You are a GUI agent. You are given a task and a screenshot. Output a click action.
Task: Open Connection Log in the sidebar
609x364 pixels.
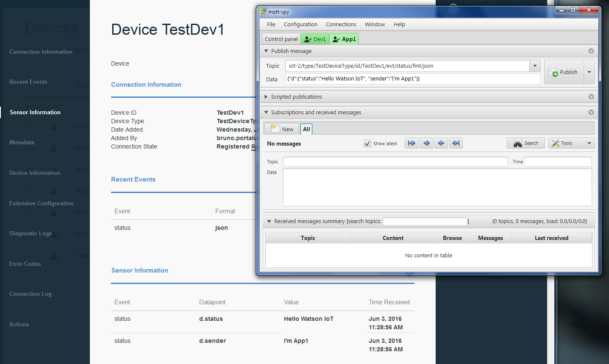(31, 294)
